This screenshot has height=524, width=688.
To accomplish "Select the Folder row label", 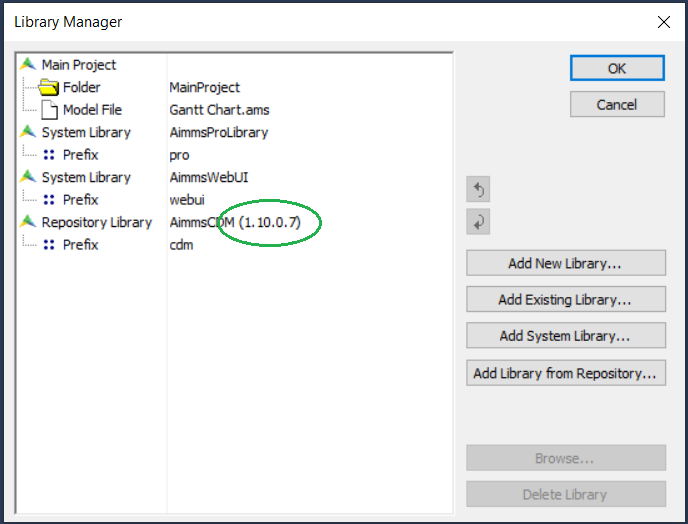I will coord(82,87).
